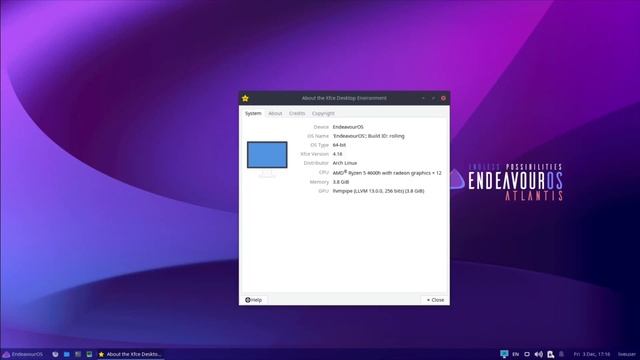Viewport: 640px width, 360px height.
Task: Switch to the About tab
Action: point(275,113)
